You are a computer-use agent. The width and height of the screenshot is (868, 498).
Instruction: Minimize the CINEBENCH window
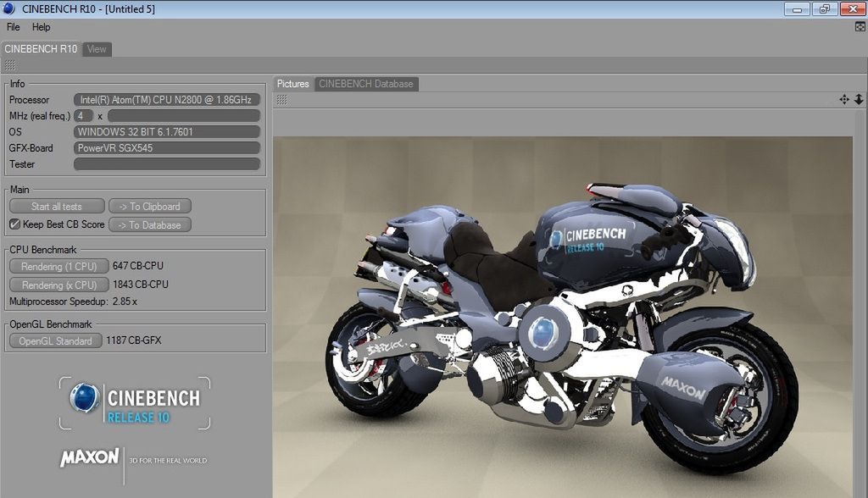[797, 8]
